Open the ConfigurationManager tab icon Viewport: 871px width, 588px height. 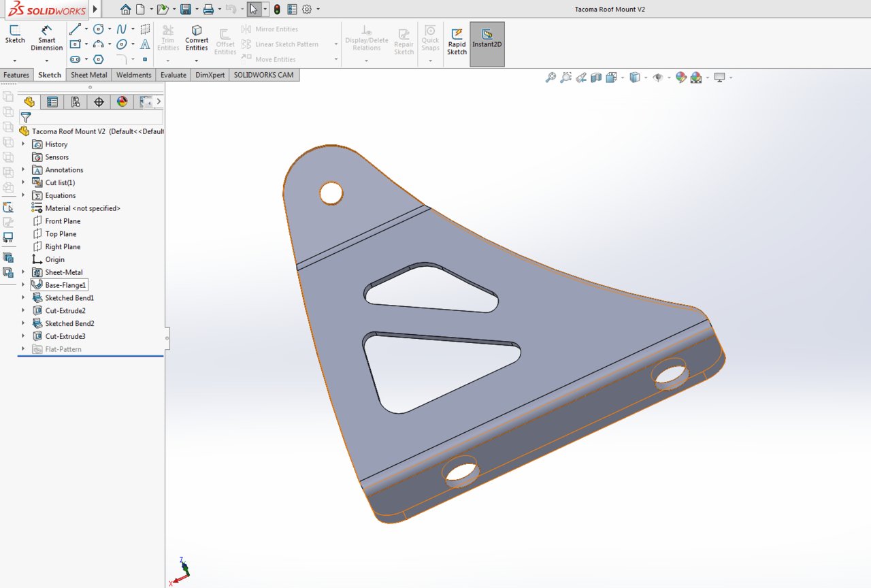[x=76, y=102]
